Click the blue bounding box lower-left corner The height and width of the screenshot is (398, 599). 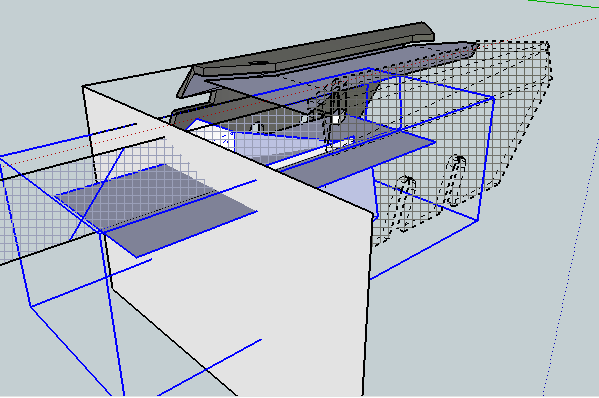pyautogui.click(x=31, y=306)
